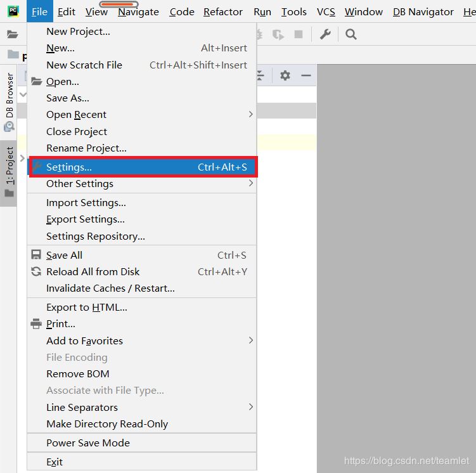476x473 pixels.
Task: Choose Reload All from Disk
Action: point(142,272)
